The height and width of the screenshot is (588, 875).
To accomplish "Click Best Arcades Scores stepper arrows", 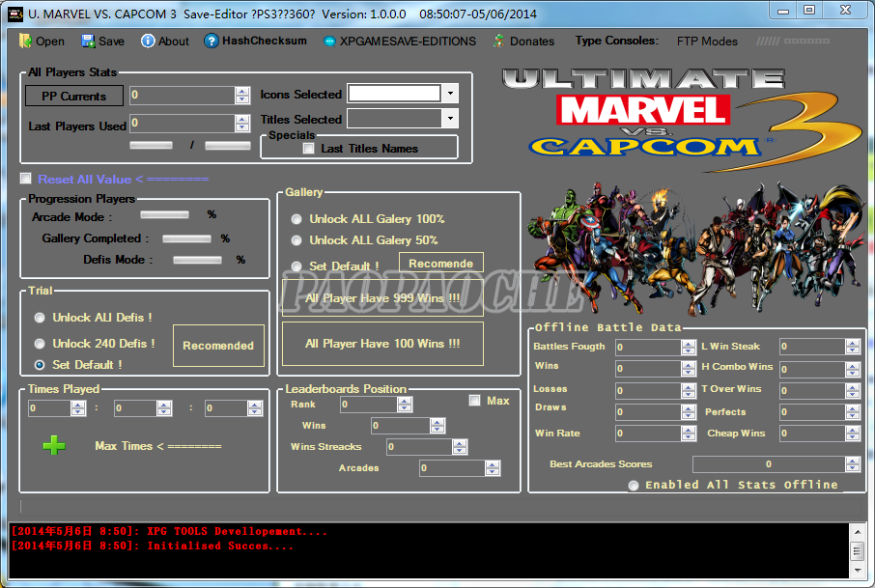I will point(852,464).
